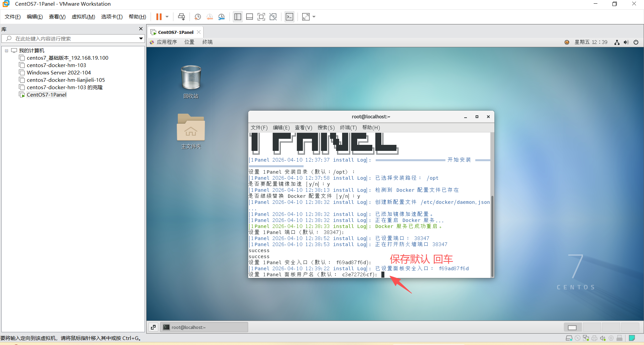Toggle Unity mode icon in toolbar
The image size is (644, 345).
point(273,17)
